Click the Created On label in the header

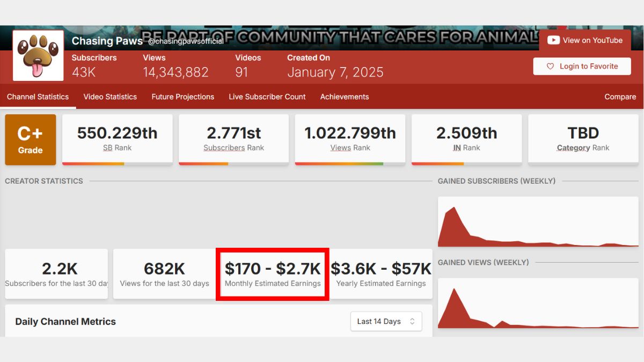[309, 57]
